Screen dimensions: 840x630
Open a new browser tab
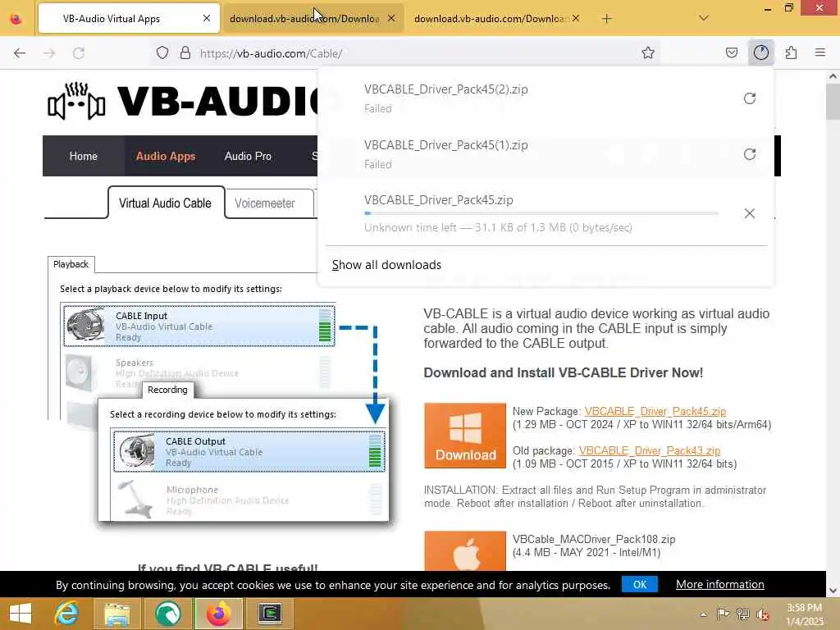pyautogui.click(x=606, y=19)
